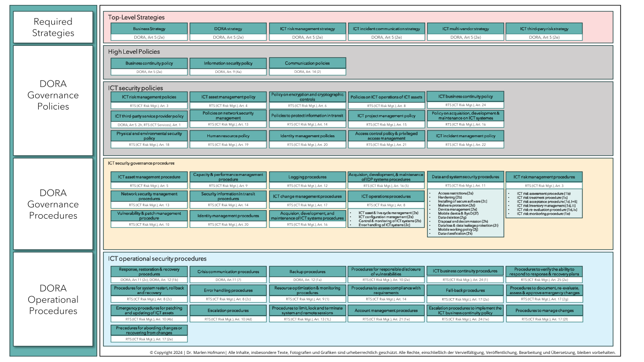This screenshot has height=362, width=644.
Task: Click the Network security management procedures box
Action: tap(149, 196)
